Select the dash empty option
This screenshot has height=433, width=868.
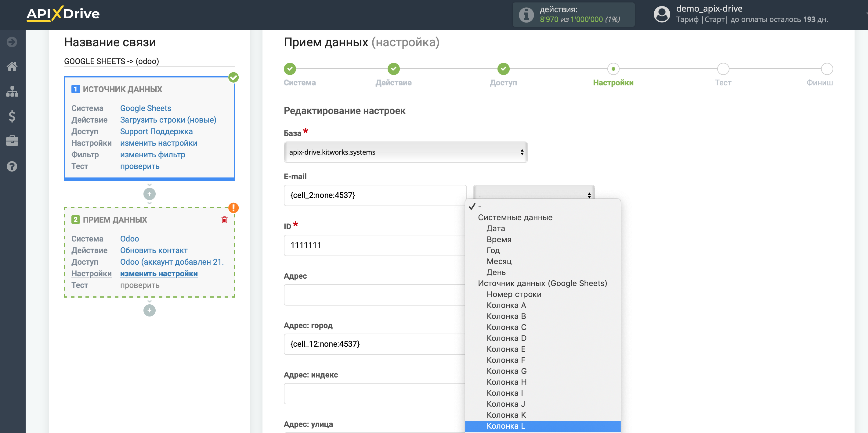543,206
